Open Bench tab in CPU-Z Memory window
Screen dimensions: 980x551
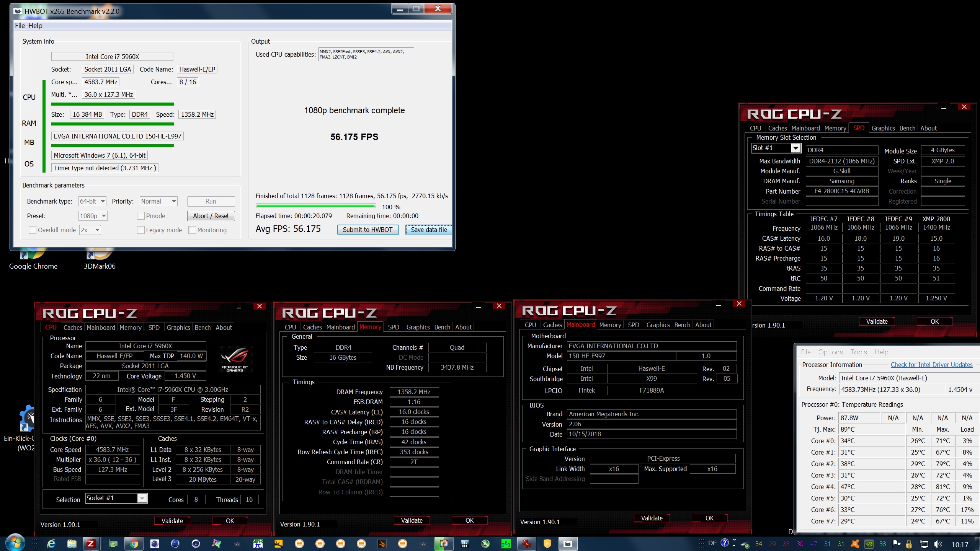tap(442, 327)
